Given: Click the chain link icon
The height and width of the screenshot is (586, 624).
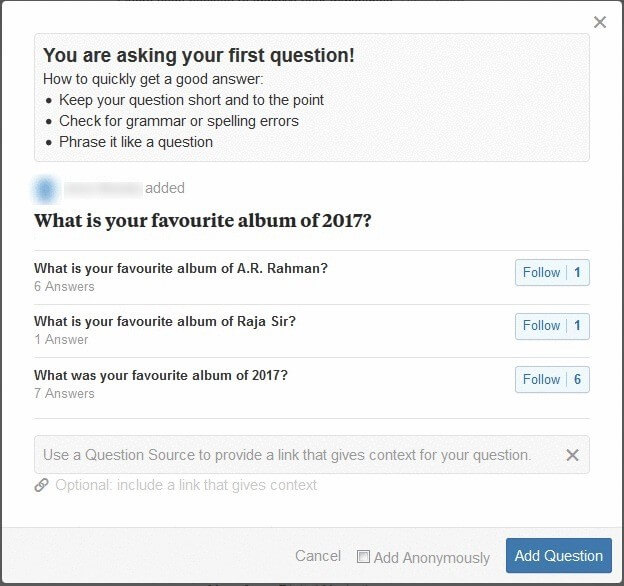Looking at the screenshot, I should (41, 485).
